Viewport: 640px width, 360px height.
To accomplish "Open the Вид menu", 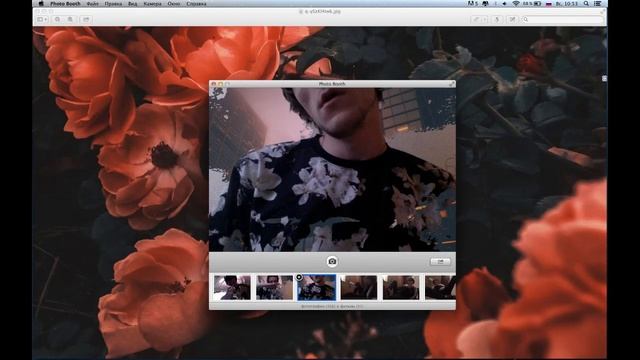I will click(x=133, y=4).
